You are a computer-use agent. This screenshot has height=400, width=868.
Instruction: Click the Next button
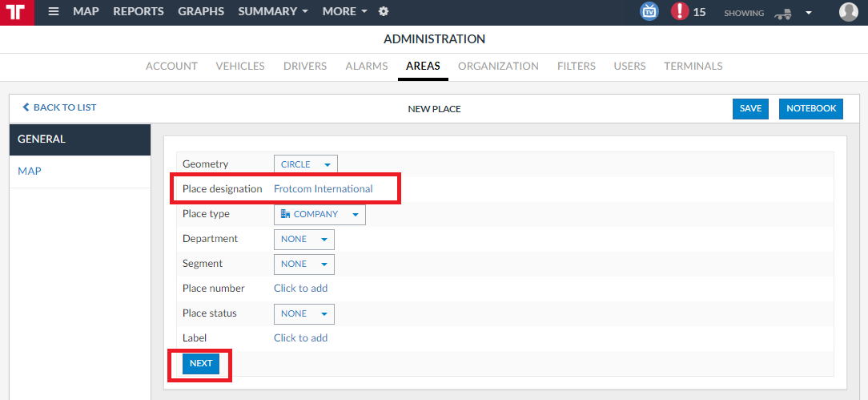coord(201,363)
